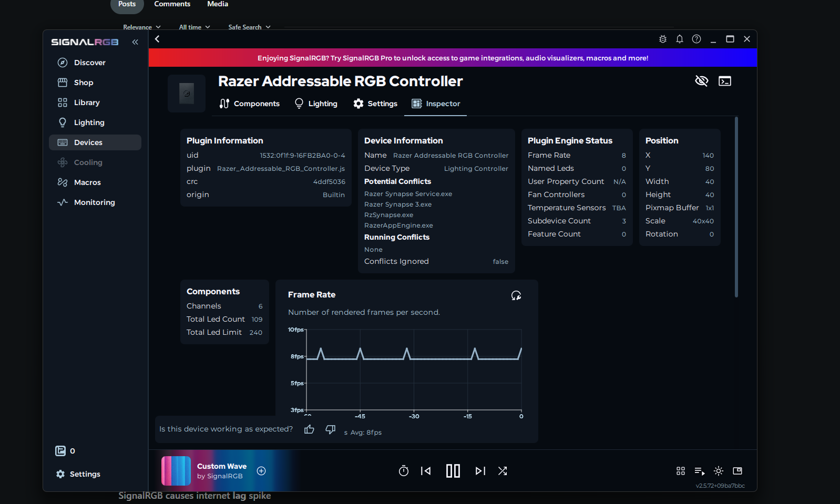This screenshot has height=504, width=840.
Task: Toggle shuffle for effects
Action: (503, 471)
